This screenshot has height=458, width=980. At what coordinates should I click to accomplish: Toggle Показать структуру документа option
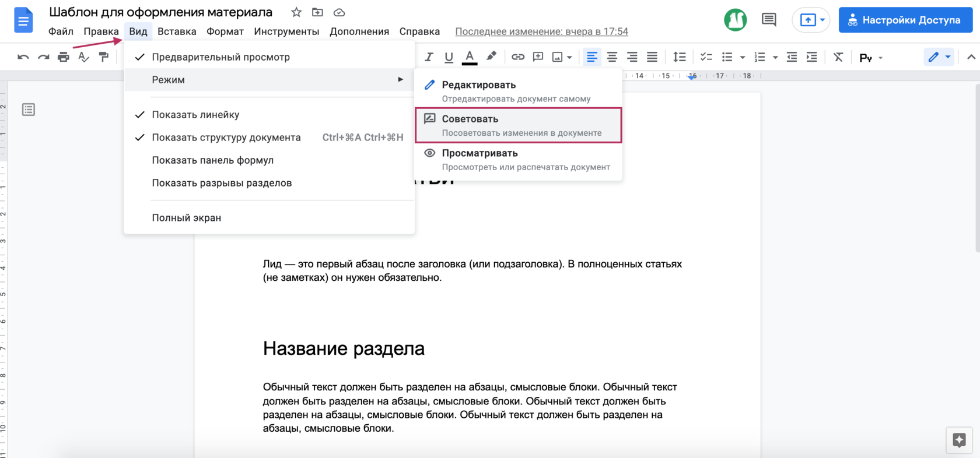[x=269, y=138]
